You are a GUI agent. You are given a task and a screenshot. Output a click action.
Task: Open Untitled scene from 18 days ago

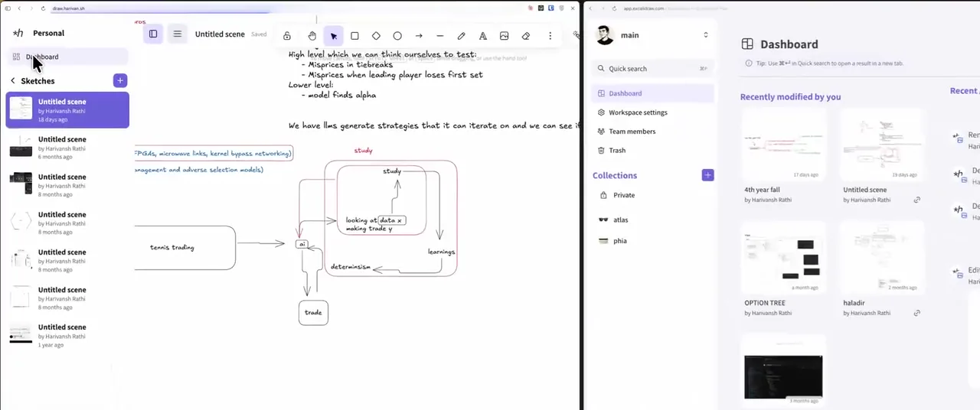coord(67,110)
